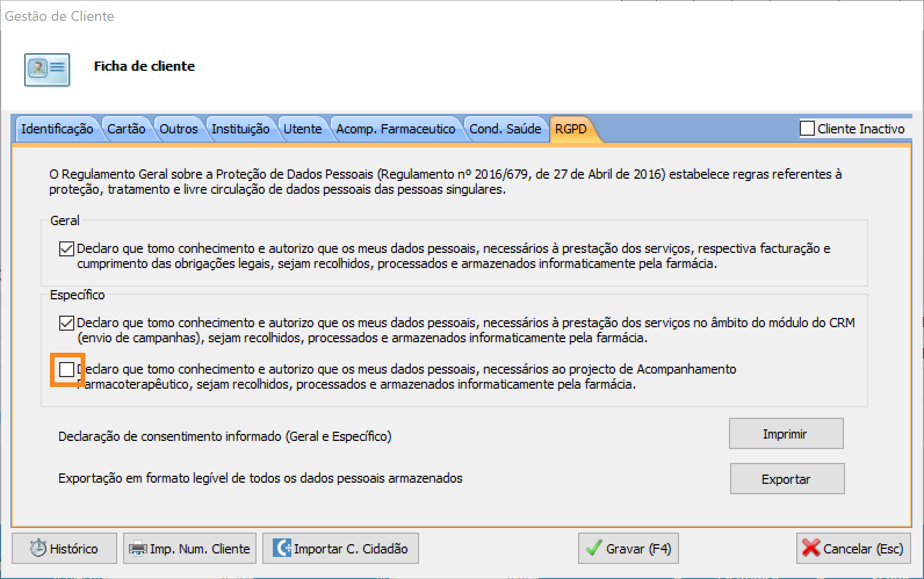
Task: Click the green checkmark icon on Gravar
Action: coord(594,548)
